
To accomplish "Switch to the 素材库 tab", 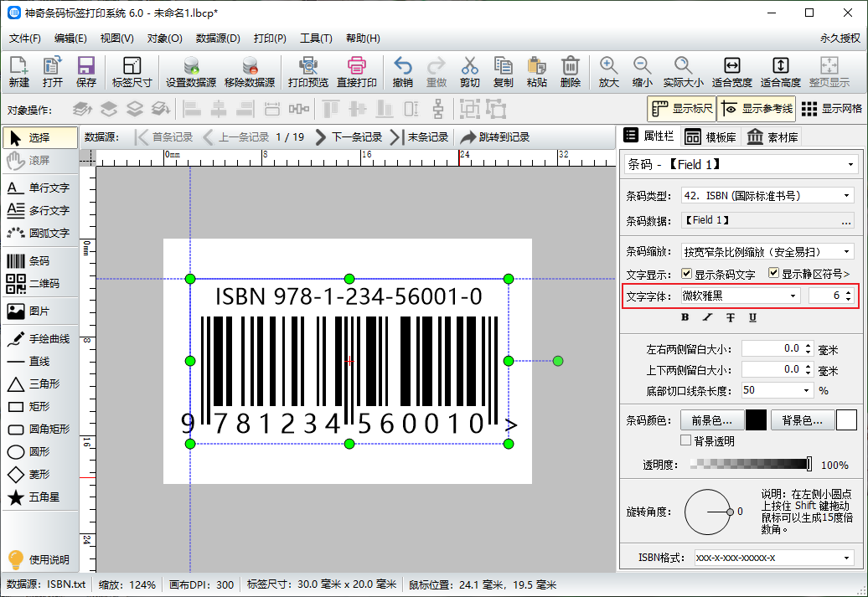I will tap(772, 136).
